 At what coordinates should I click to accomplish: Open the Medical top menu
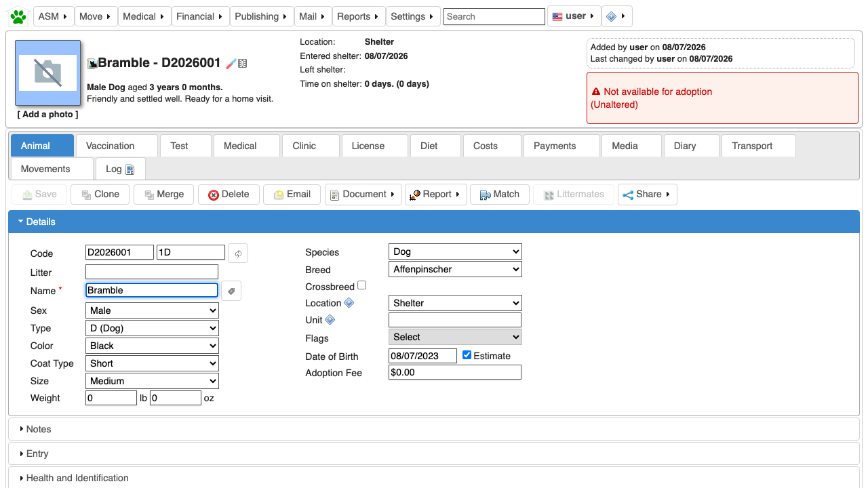[144, 16]
